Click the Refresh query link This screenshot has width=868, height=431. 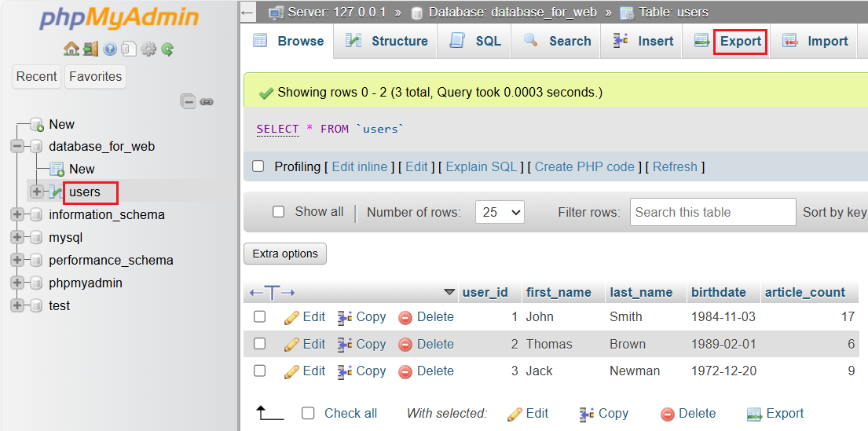676,166
